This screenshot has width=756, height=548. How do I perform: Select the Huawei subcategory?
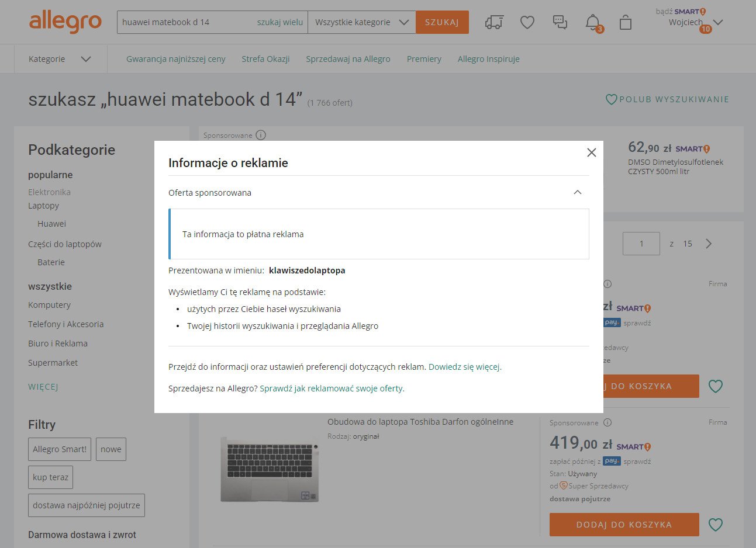[51, 224]
